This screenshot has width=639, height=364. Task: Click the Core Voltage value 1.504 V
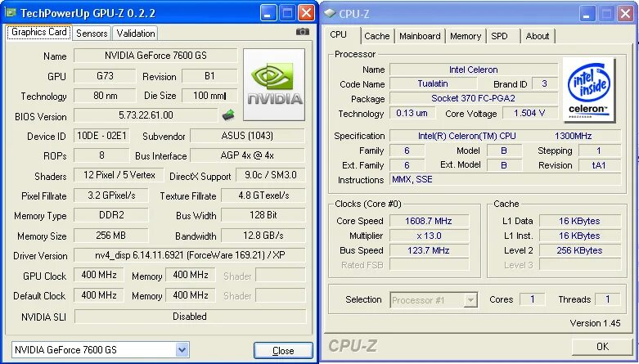point(530,113)
